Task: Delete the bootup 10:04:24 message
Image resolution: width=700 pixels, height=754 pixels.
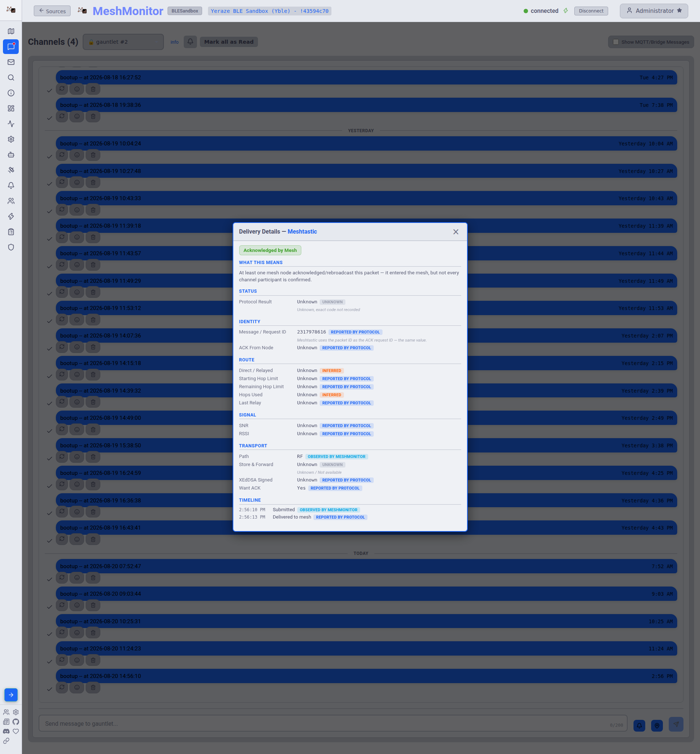Action: [x=93, y=155]
